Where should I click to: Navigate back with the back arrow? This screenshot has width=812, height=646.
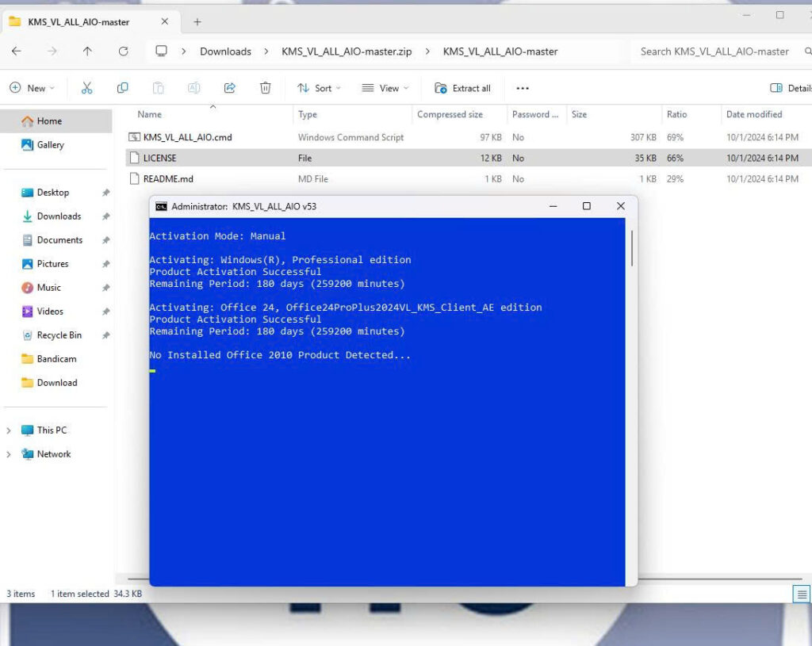tap(17, 52)
